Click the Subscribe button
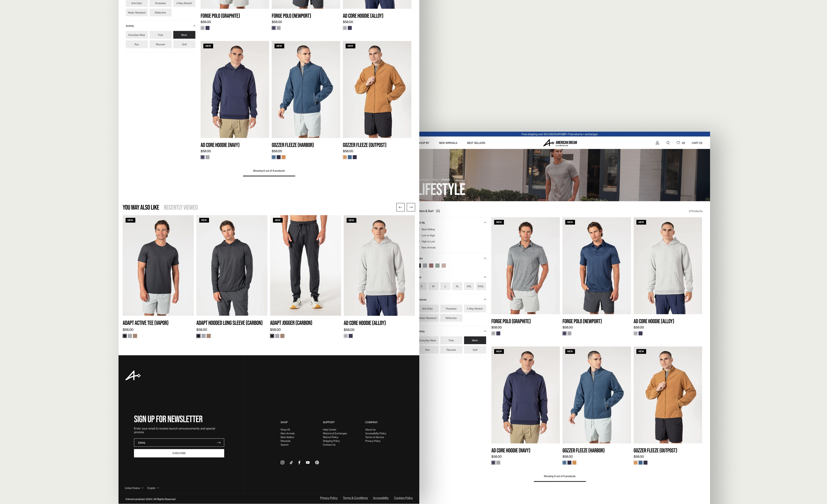The image size is (827, 504). coord(179,453)
